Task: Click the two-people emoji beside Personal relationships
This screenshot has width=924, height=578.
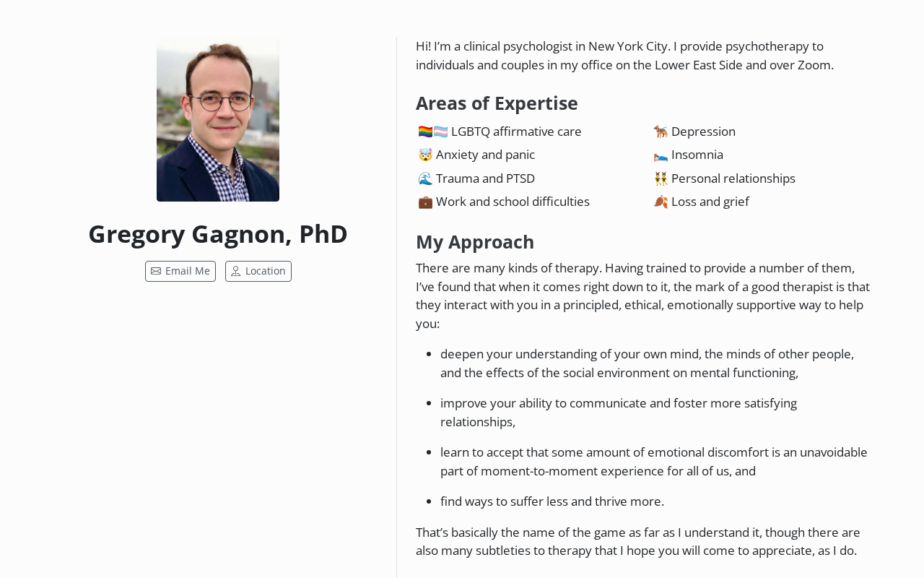Action: pyautogui.click(x=661, y=178)
